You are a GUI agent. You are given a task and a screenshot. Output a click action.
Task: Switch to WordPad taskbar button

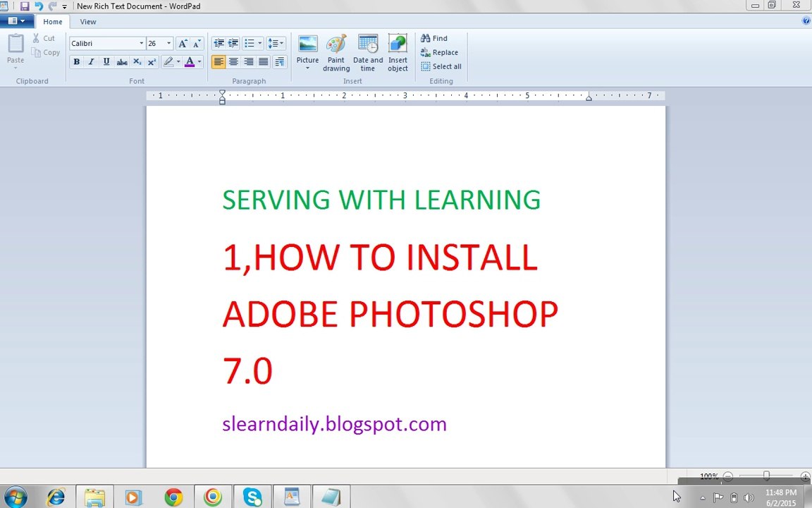292,497
